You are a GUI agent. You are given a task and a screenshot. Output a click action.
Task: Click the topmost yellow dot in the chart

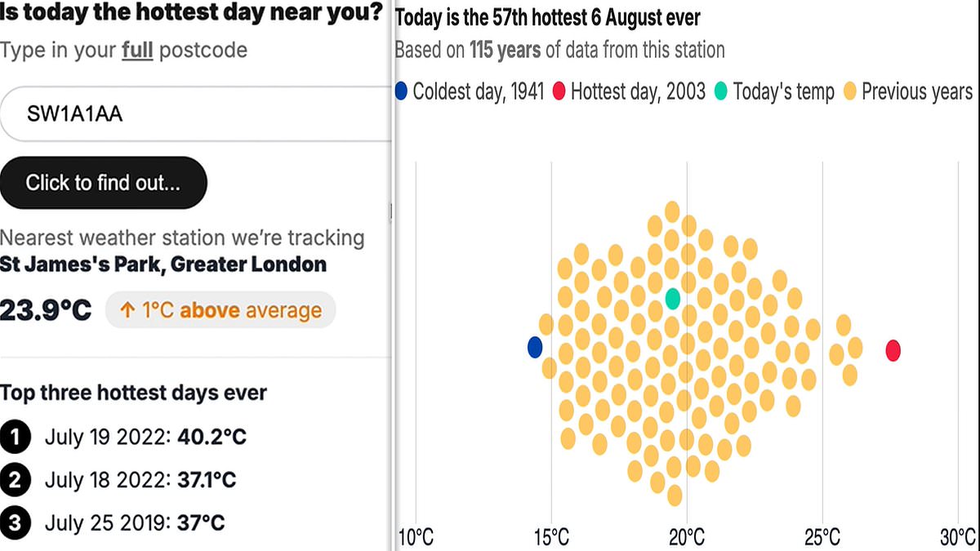click(672, 212)
